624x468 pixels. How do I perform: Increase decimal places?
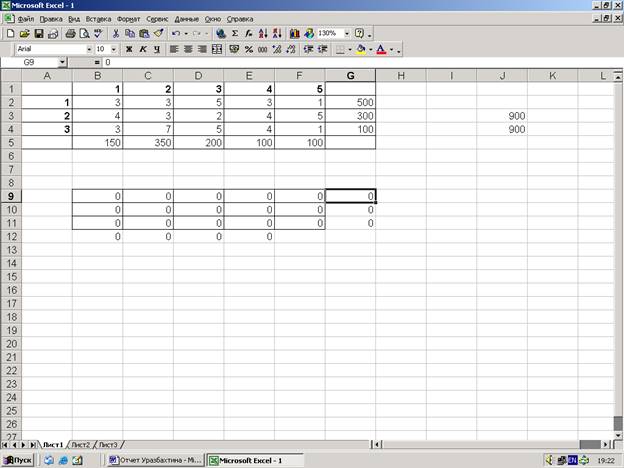(277, 49)
